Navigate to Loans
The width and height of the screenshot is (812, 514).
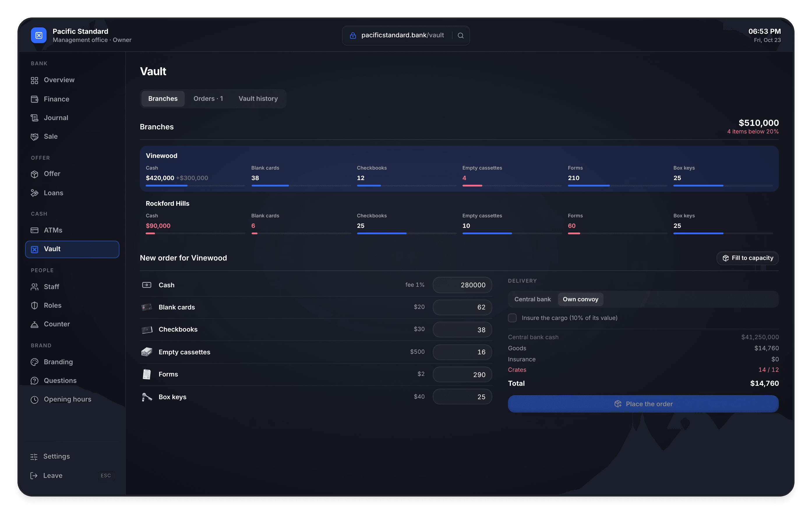pos(72,193)
